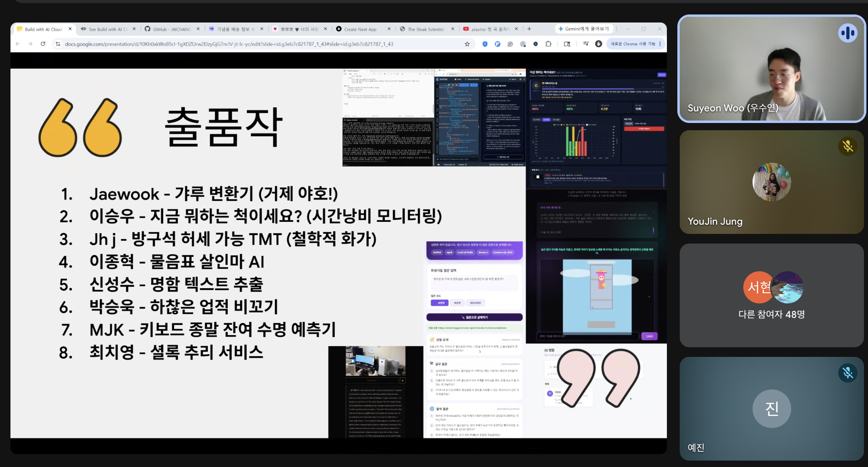868x467 pixels.
Task: Click the 새로운 Chrome 사용 가능 update button
Action: (633, 44)
